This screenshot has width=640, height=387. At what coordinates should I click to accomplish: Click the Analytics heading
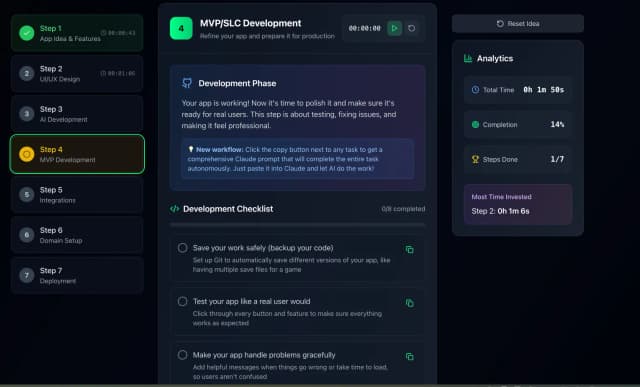tap(495, 58)
